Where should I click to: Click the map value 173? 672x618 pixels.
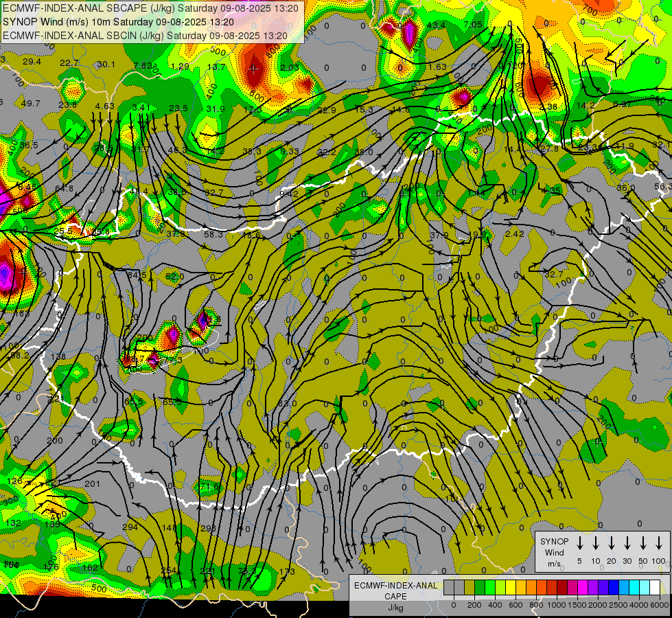(287, 571)
